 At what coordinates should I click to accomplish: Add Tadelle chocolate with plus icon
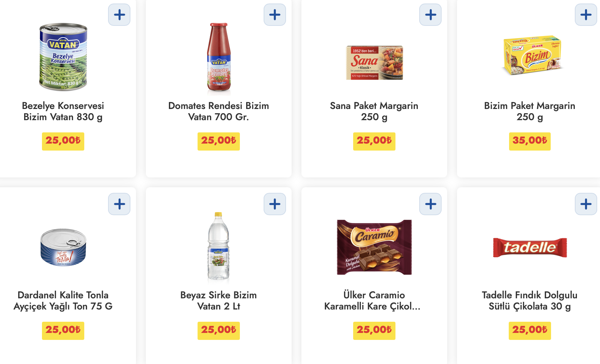(586, 204)
